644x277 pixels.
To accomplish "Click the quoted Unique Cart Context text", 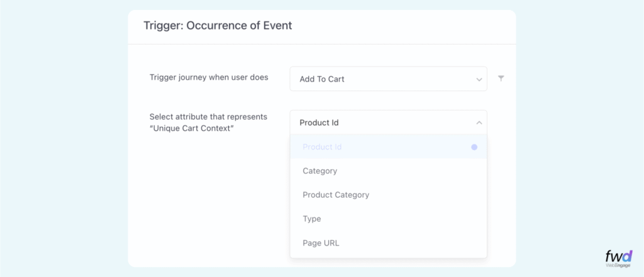I will tap(187, 129).
